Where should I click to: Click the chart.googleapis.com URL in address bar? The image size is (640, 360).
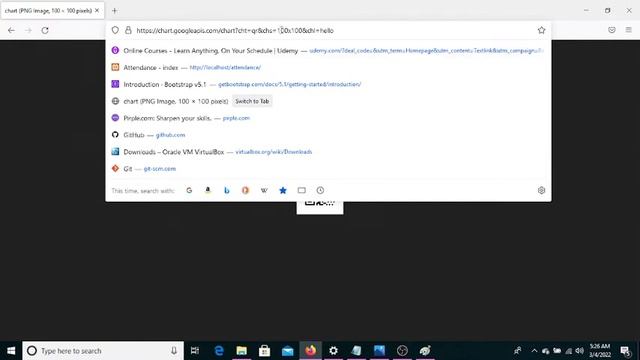[x=235, y=31]
